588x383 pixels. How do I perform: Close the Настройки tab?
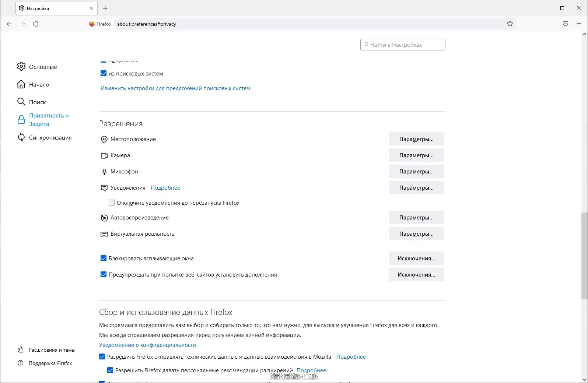point(91,8)
